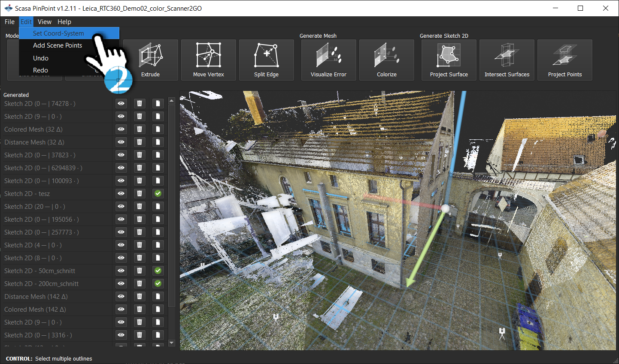Select Sketch 2D (4 — | 0) row
Viewport: 619px width, 364px height.
(x=57, y=245)
